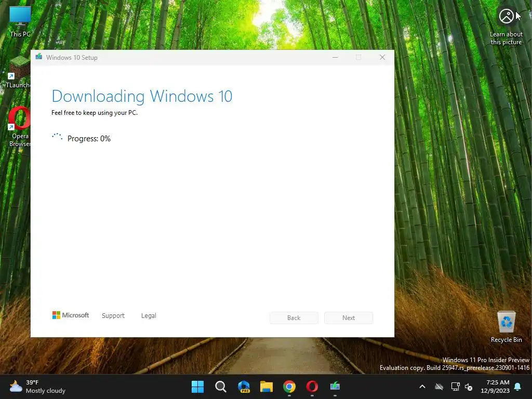Minimize the Windows 10 Setup window
The height and width of the screenshot is (399, 532).
click(335, 57)
